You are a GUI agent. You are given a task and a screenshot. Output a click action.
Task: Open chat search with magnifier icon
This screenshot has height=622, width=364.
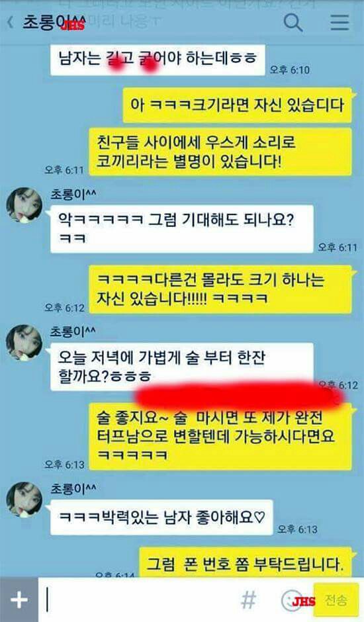click(293, 22)
